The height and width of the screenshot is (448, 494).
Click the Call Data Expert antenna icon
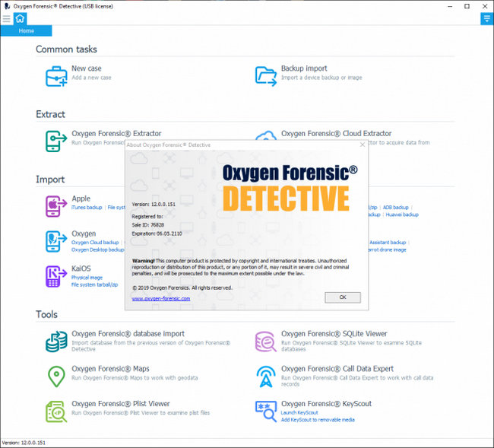[266, 377]
